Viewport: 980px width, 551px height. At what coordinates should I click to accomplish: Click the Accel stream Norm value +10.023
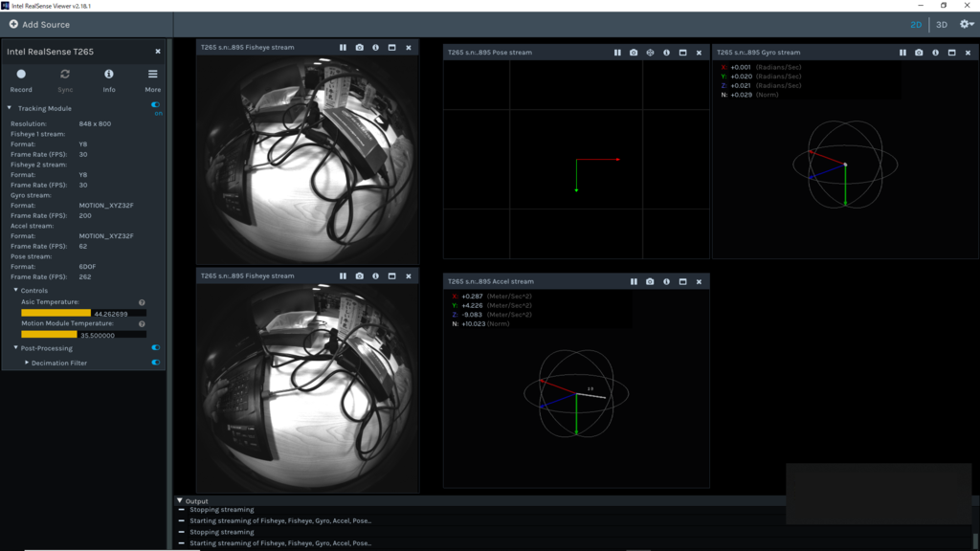pyautogui.click(x=473, y=323)
